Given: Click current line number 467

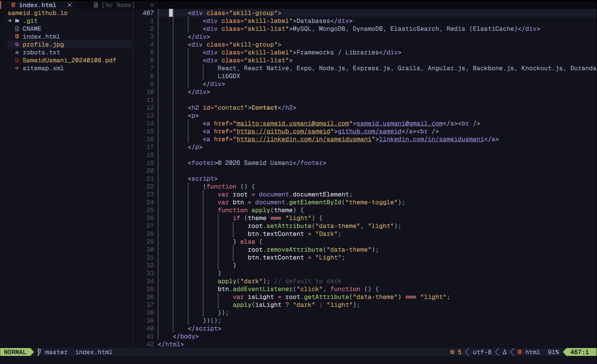Looking at the screenshot, I should coord(148,13).
